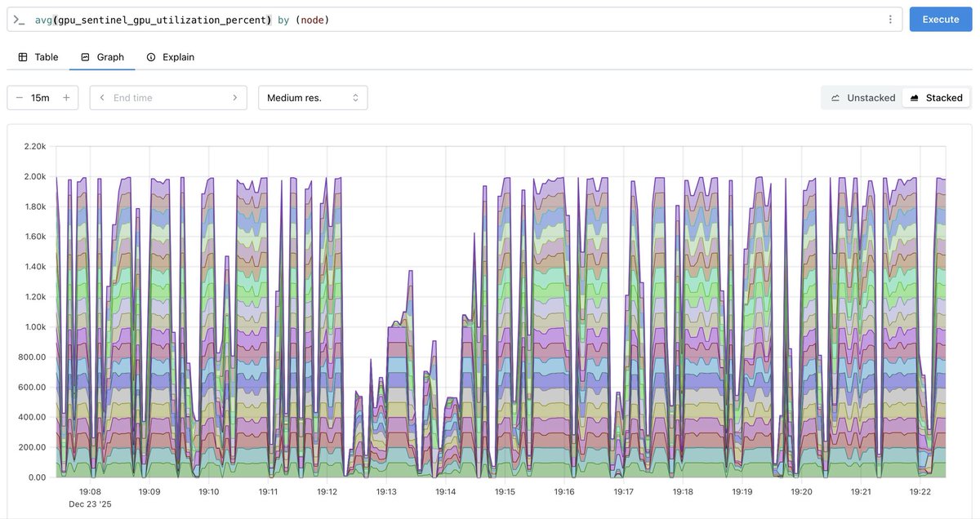Click the 1.20k y-axis label
The image size is (980, 519).
[x=35, y=296]
